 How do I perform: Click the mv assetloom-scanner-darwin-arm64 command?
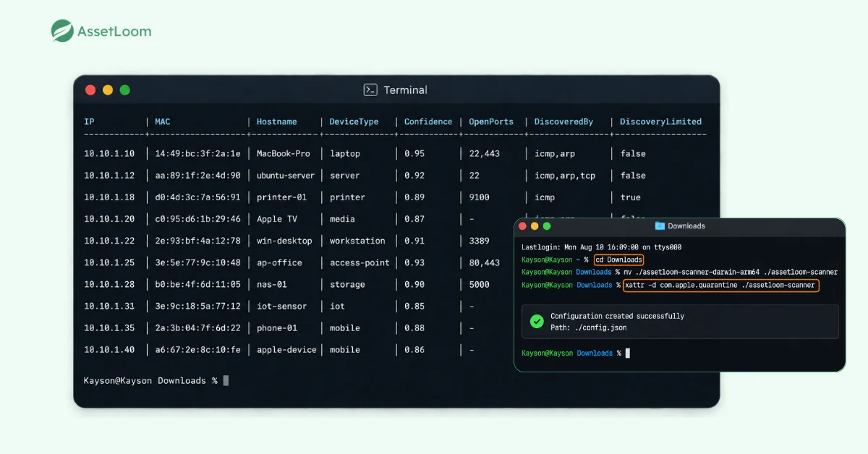[x=731, y=273]
